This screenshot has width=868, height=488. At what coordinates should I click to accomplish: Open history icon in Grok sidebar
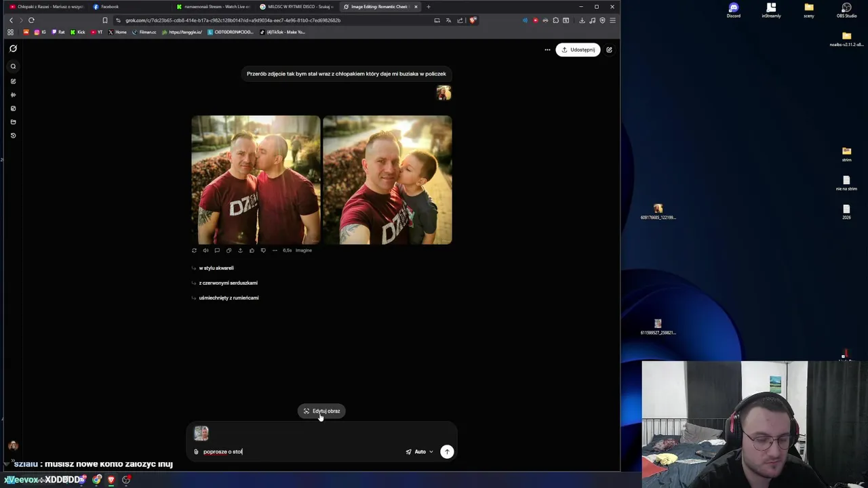pos(13,136)
